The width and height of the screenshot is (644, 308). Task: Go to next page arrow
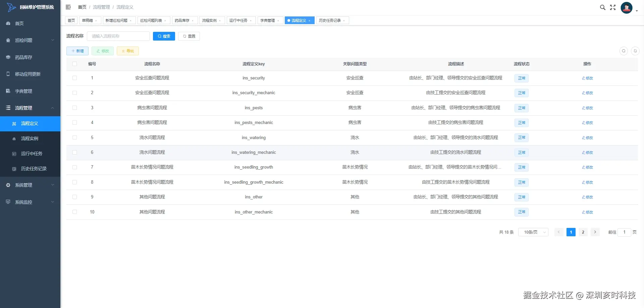(595, 232)
